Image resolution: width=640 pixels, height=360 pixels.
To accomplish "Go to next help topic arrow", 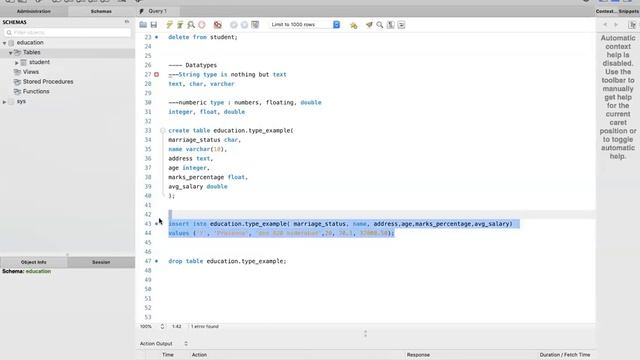I will (616, 25).
